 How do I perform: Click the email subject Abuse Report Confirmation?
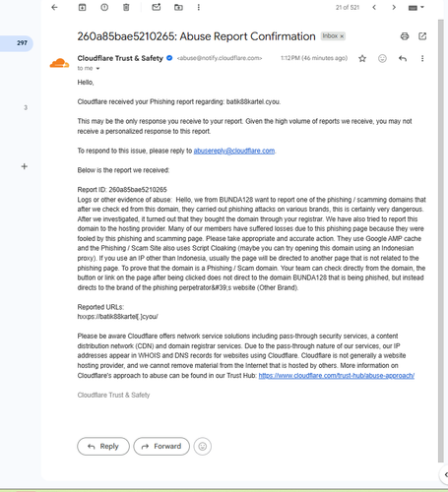click(x=196, y=36)
